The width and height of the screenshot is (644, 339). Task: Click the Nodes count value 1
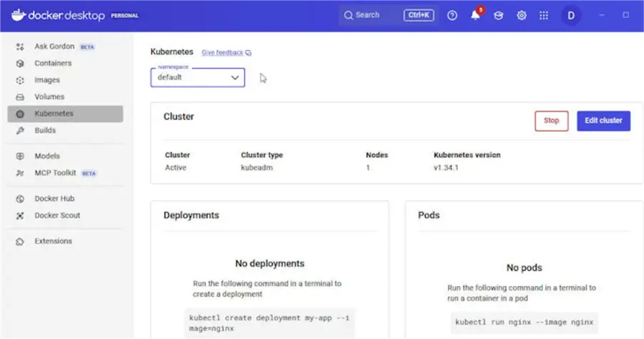(x=368, y=167)
